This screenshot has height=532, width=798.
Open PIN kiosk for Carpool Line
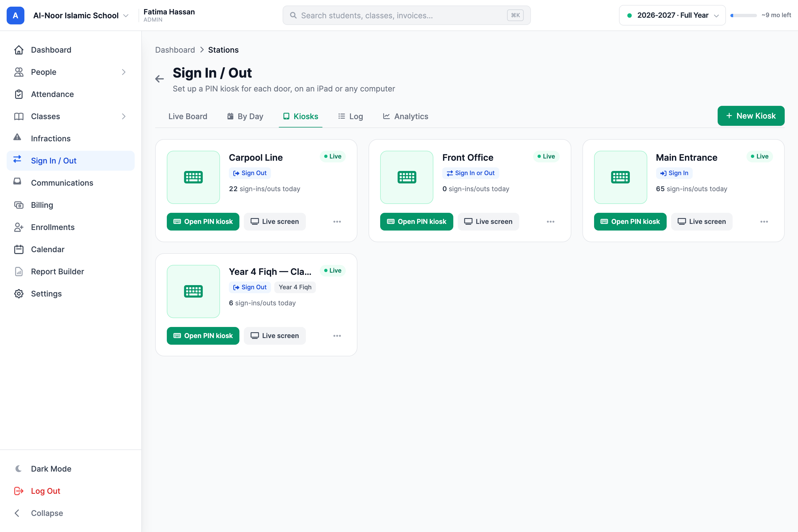tap(203, 222)
